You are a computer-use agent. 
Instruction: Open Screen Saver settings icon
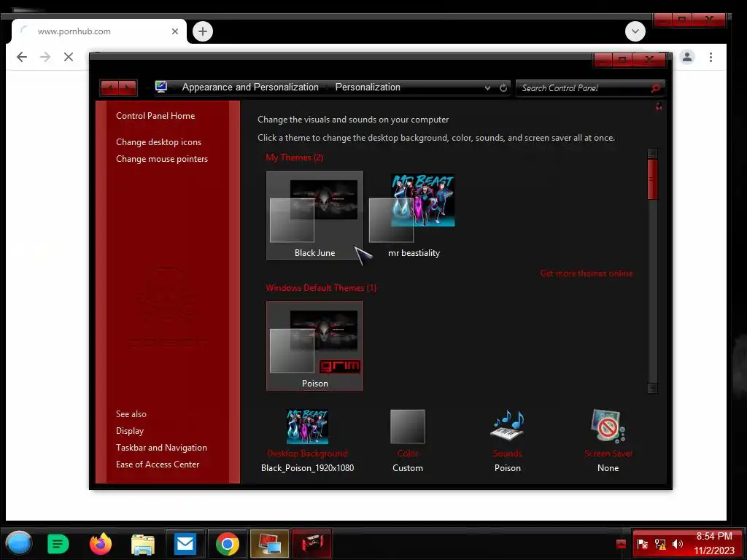pos(608,426)
